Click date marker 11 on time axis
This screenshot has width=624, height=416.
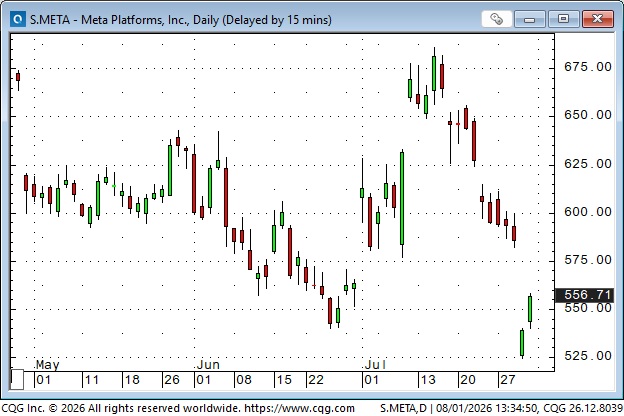point(92,380)
